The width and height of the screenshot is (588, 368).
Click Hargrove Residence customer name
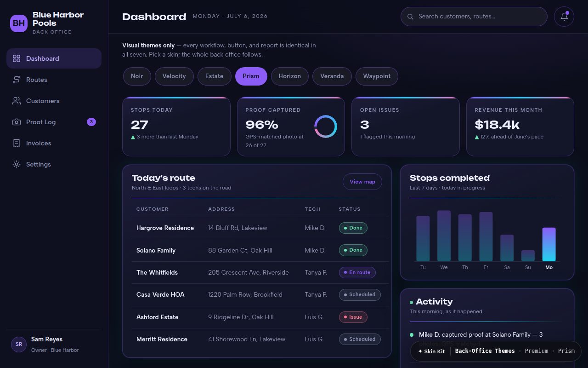pos(165,228)
